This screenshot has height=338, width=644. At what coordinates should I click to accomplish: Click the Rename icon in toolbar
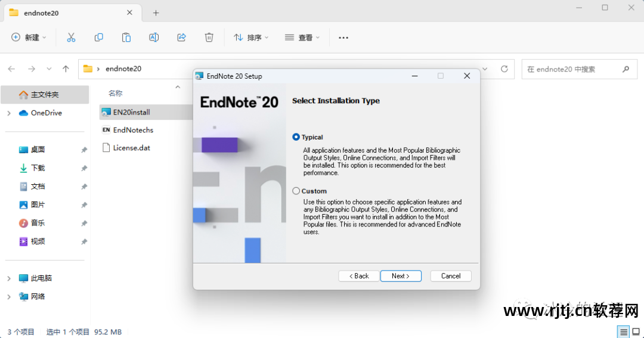click(154, 38)
